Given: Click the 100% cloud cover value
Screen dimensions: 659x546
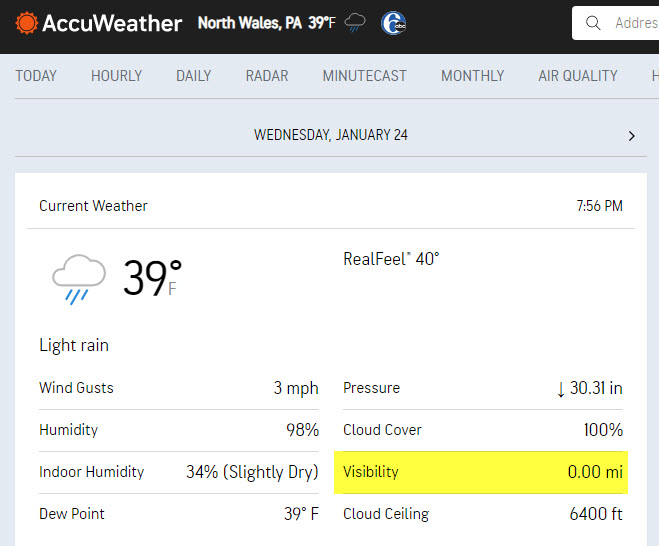Looking at the screenshot, I should click(x=603, y=430).
